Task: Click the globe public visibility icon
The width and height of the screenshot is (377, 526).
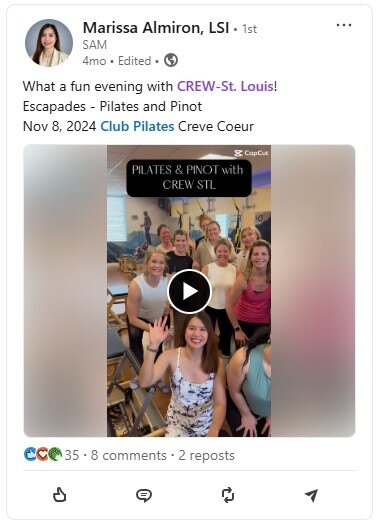Action: pos(171,61)
